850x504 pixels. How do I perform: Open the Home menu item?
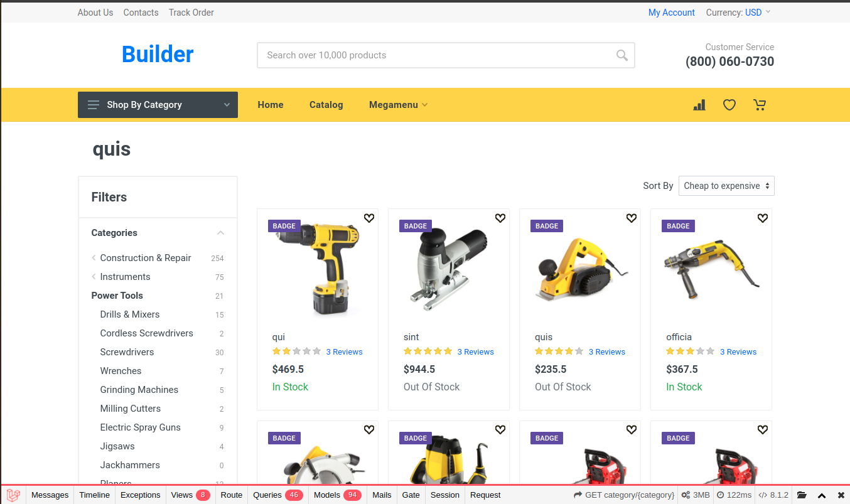271,105
